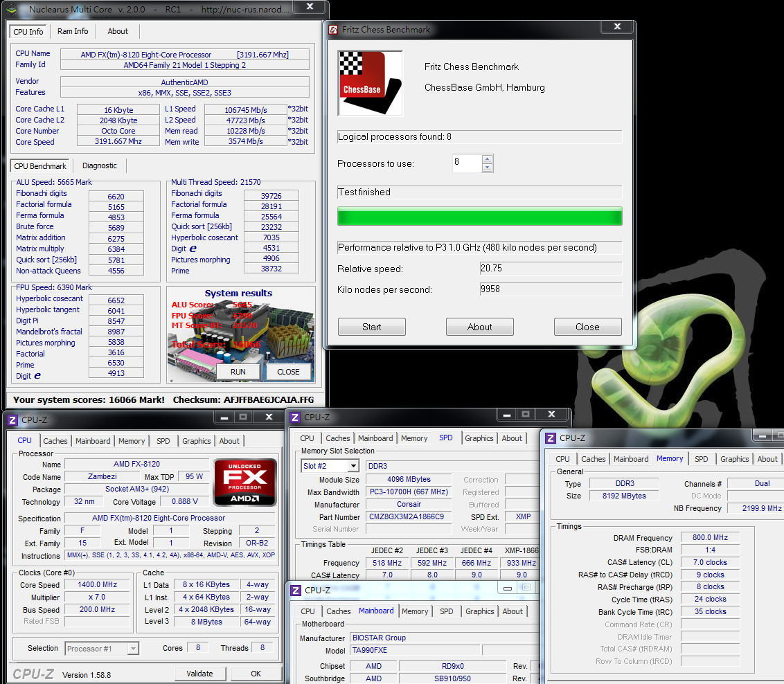
Task: Click Manufacturer BIOSTAR Group field
Action: (445, 638)
